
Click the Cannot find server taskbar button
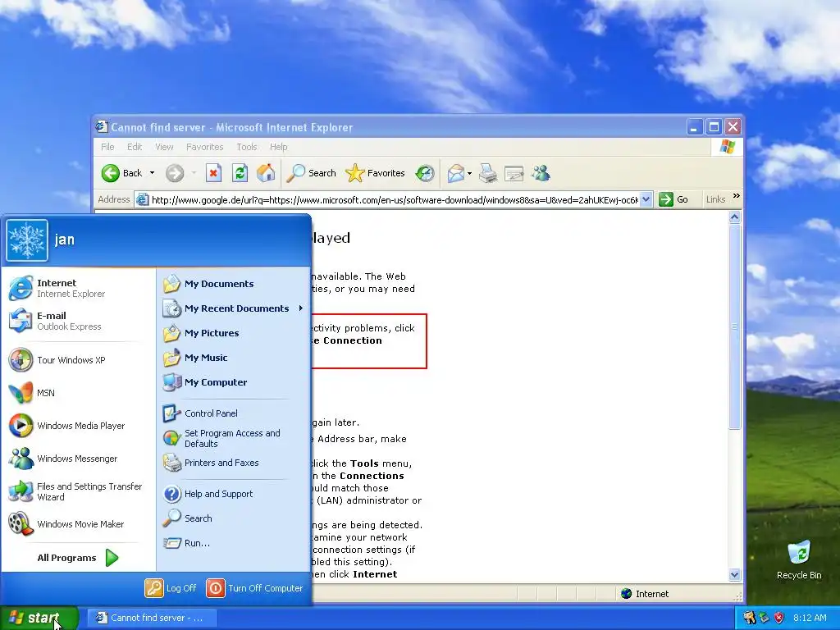point(152,618)
